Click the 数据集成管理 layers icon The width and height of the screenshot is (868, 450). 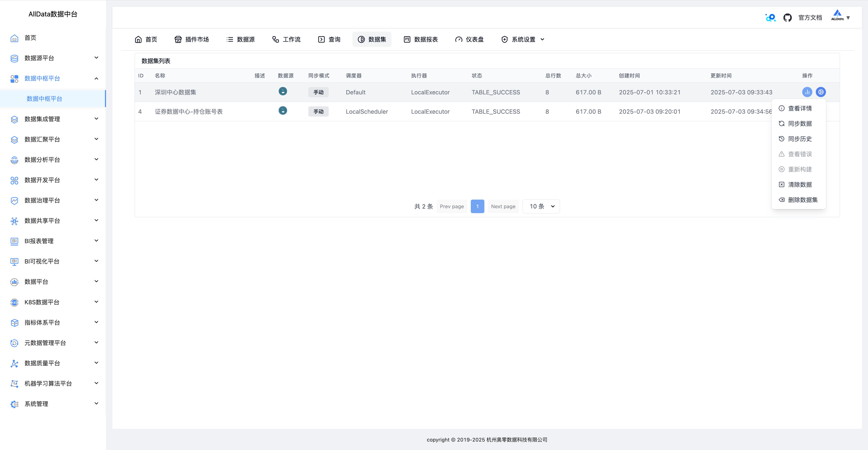pyautogui.click(x=14, y=119)
